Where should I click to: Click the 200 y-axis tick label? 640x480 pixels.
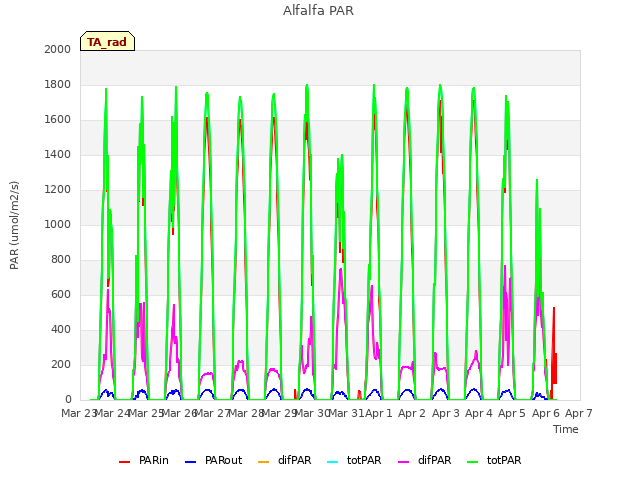coord(61,364)
